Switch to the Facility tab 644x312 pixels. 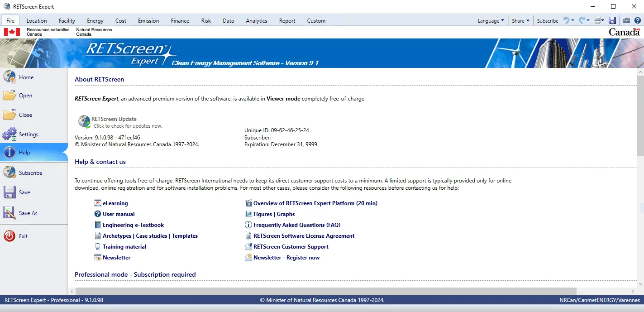click(x=67, y=21)
